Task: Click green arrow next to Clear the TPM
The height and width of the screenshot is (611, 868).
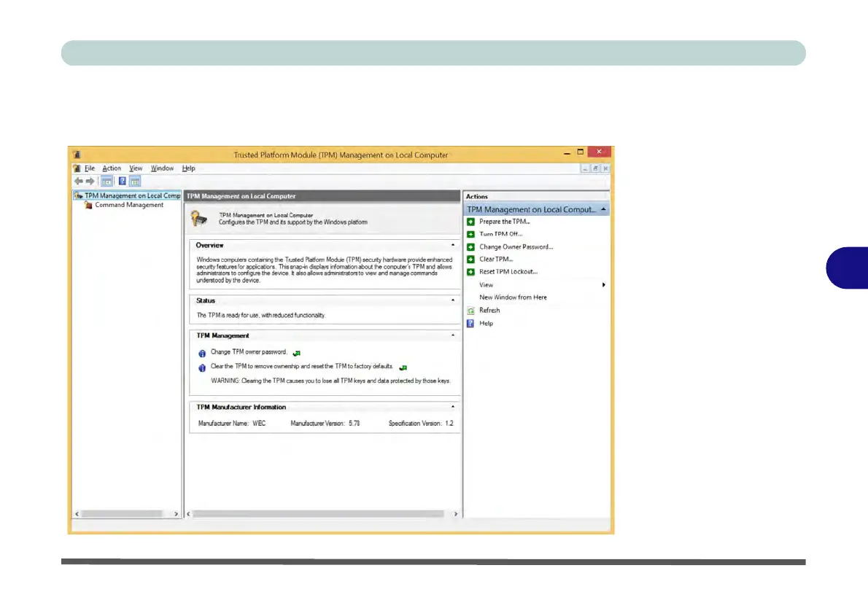Action: coord(403,367)
